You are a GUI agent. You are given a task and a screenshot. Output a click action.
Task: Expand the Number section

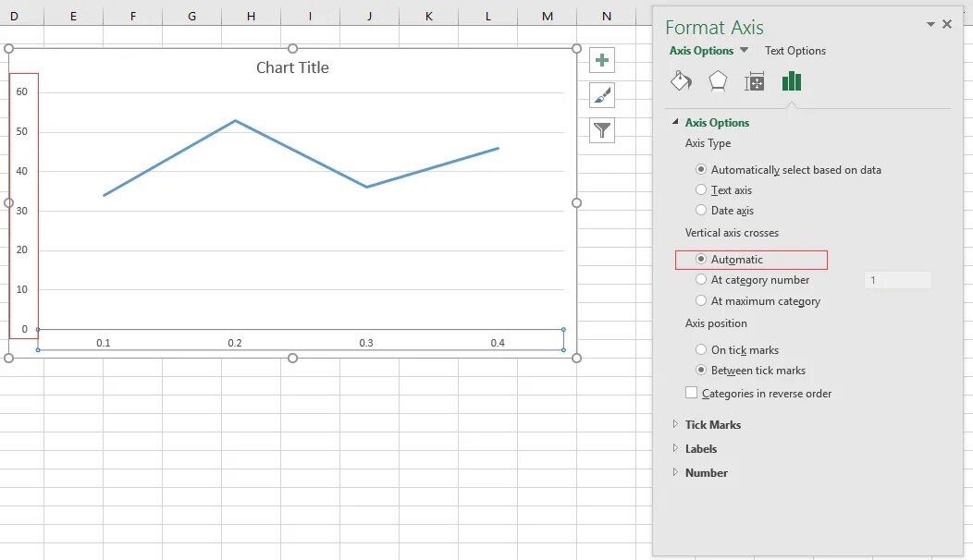coord(675,472)
